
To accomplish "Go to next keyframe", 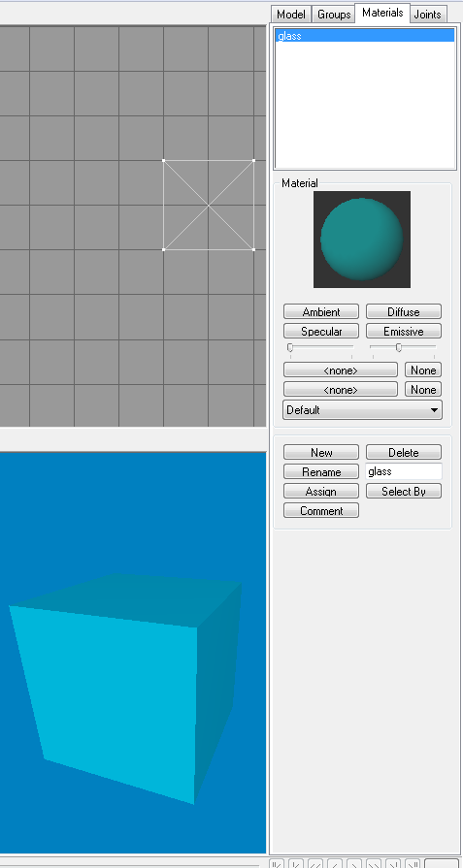I will click(393, 863).
